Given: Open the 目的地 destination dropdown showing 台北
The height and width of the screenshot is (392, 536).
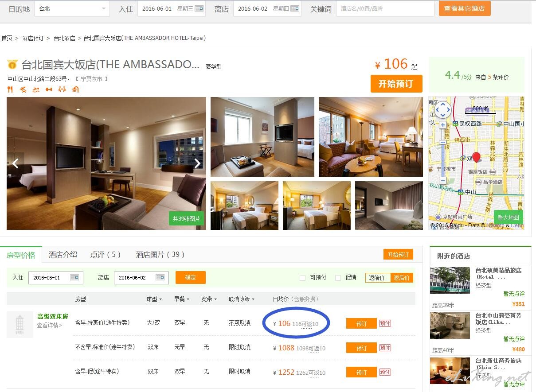Looking at the screenshot, I should coord(72,9).
